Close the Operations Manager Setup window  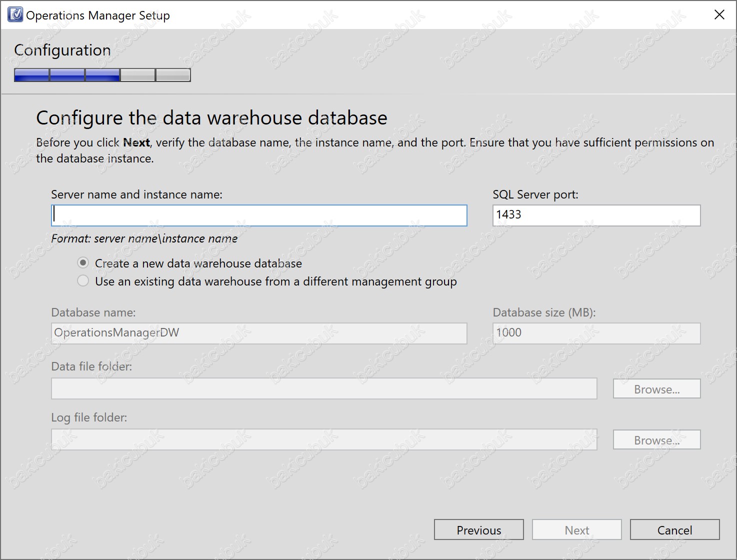point(719,15)
